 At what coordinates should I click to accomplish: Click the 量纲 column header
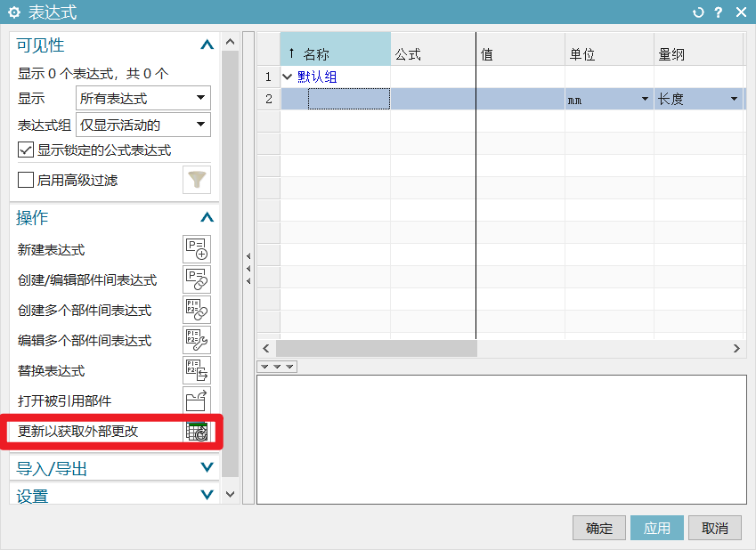click(x=698, y=49)
